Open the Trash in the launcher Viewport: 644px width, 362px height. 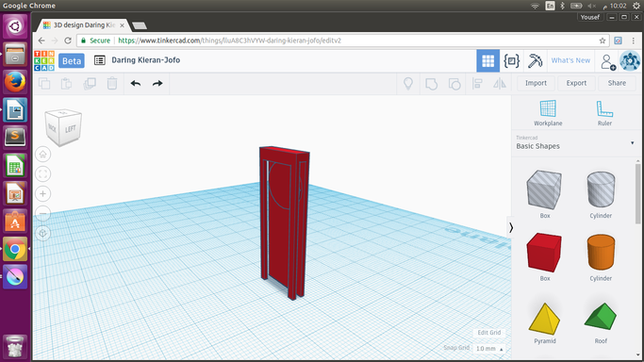point(15,346)
